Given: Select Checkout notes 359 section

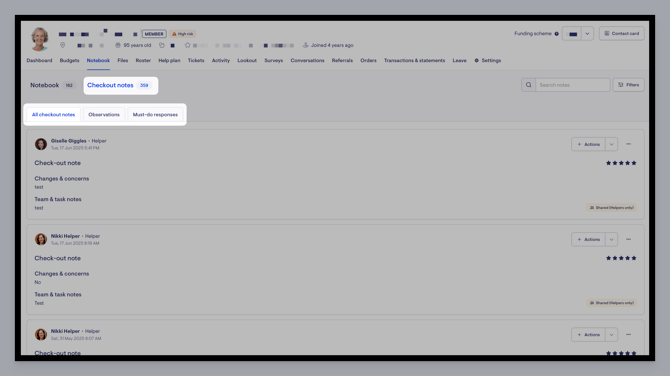Looking at the screenshot, I should tap(120, 85).
